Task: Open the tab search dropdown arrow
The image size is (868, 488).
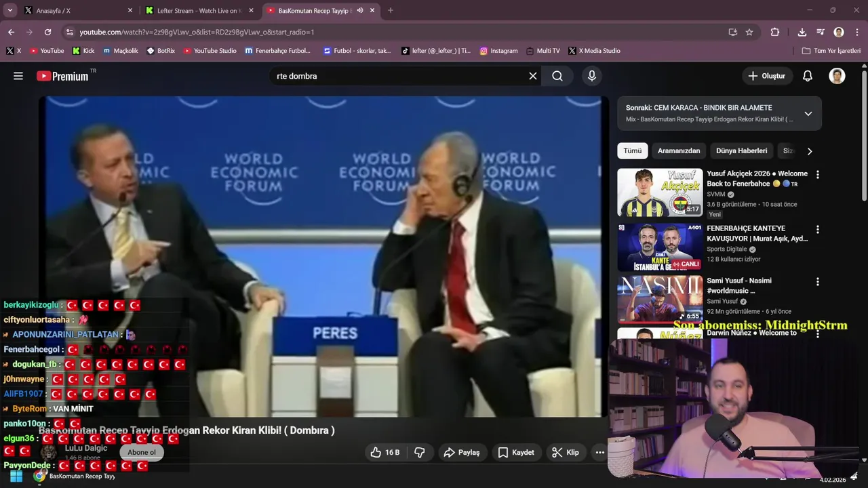Action: [9, 10]
